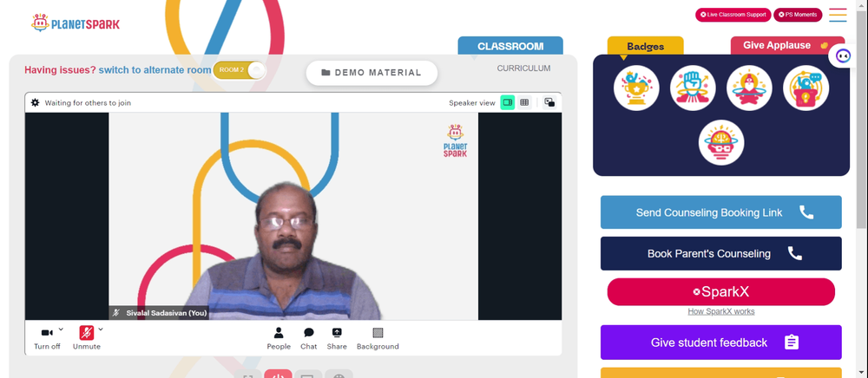Click the meditating wizard badge

tap(750, 88)
